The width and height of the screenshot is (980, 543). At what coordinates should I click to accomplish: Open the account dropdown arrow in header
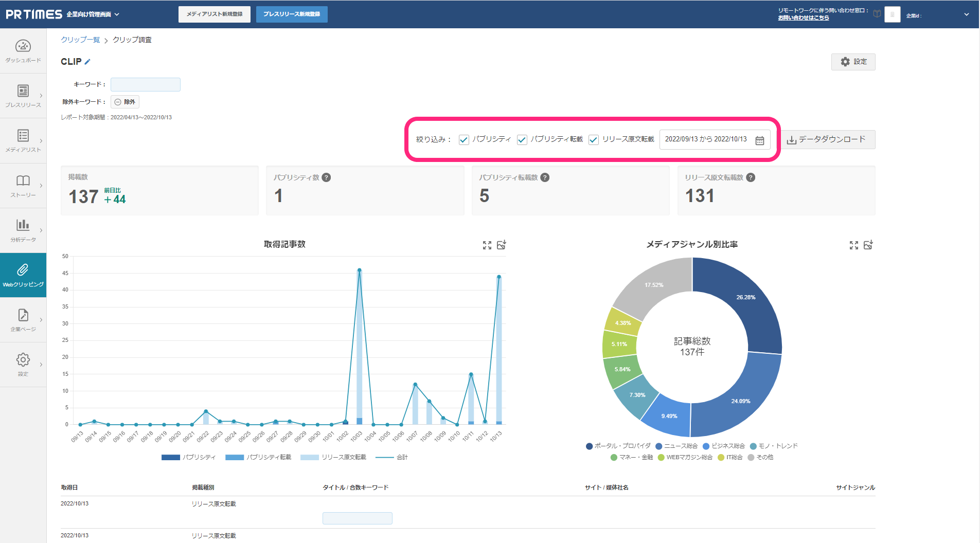pos(967,14)
